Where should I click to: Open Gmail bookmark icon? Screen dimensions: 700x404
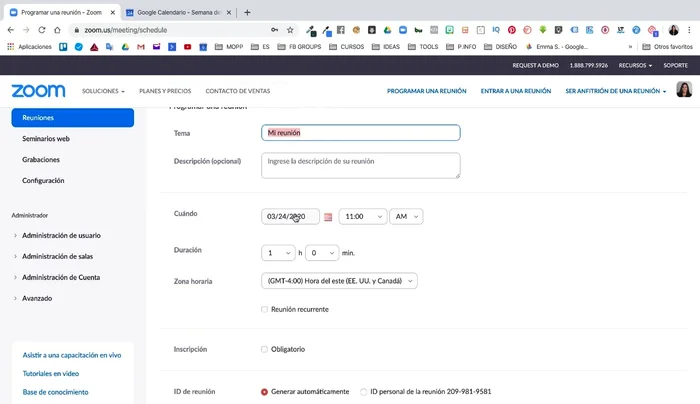(141, 46)
